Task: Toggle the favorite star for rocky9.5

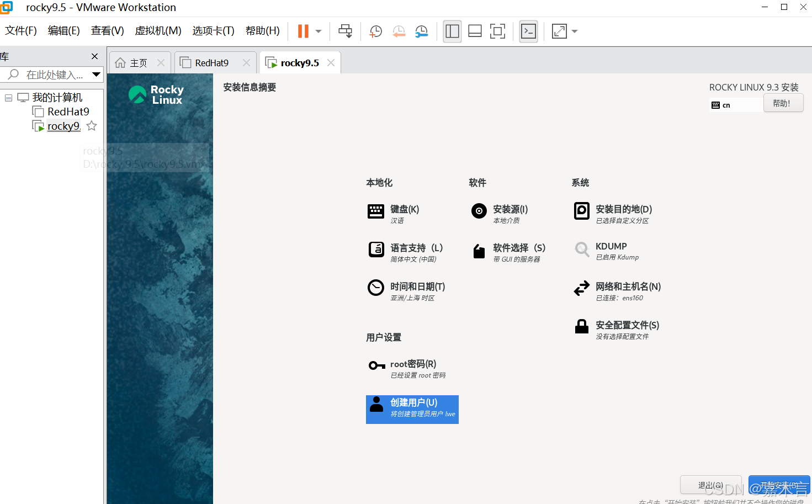Action: pos(92,126)
